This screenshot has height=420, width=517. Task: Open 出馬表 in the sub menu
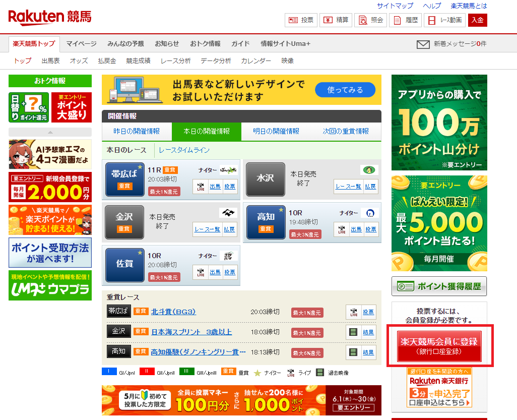tap(51, 61)
